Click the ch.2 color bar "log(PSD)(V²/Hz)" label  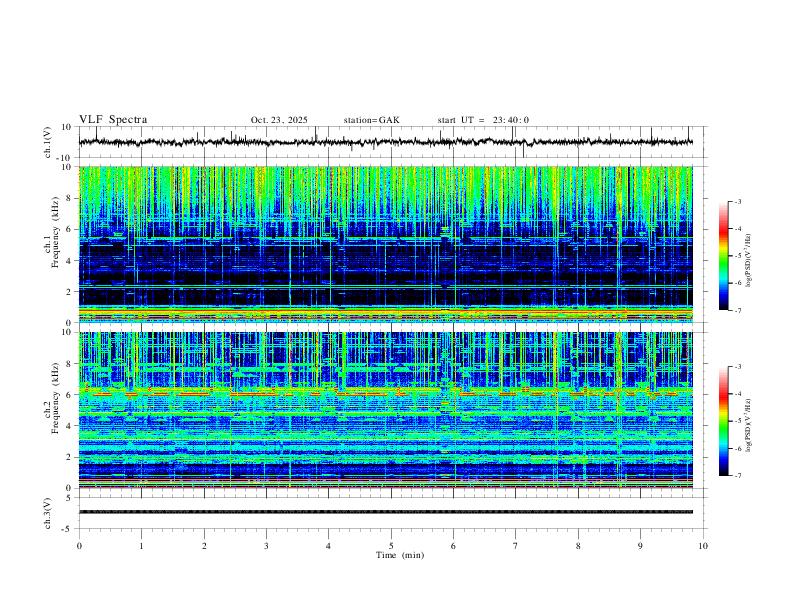[x=749, y=425]
